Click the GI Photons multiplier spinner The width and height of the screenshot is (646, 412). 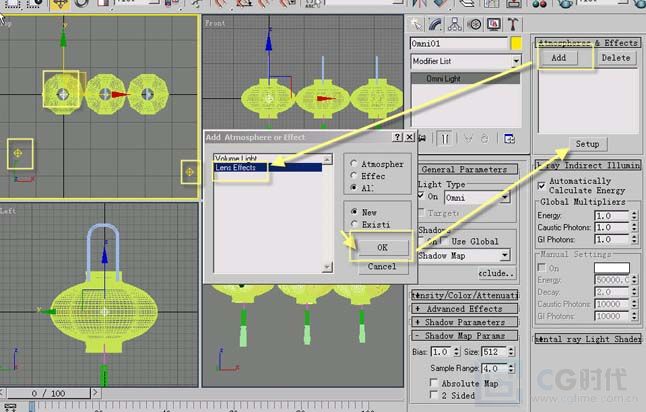click(634, 239)
